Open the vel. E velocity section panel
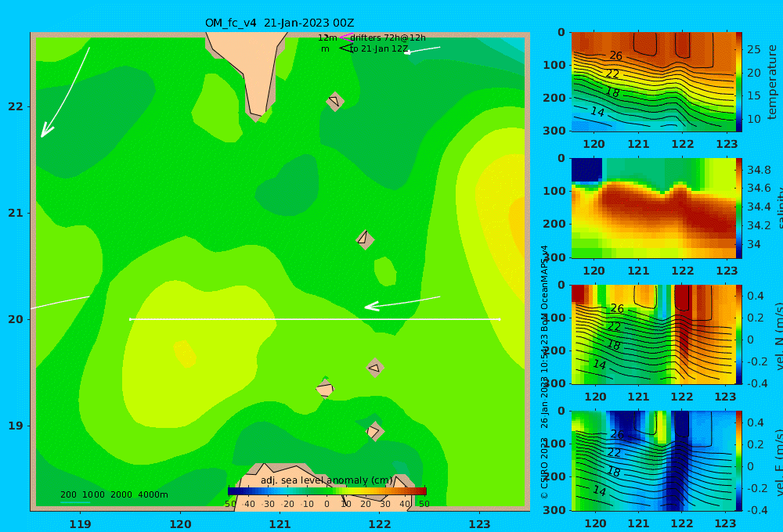Screen dimensions: 783x532 coord(653,461)
